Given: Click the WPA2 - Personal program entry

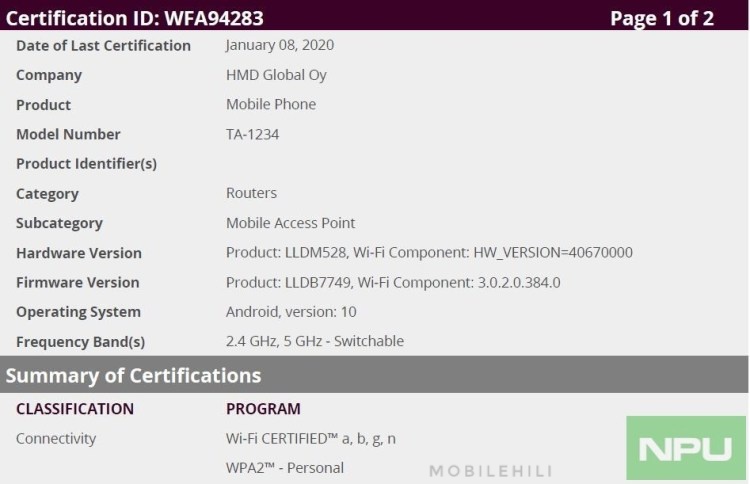Looking at the screenshot, I should coord(285,468).
